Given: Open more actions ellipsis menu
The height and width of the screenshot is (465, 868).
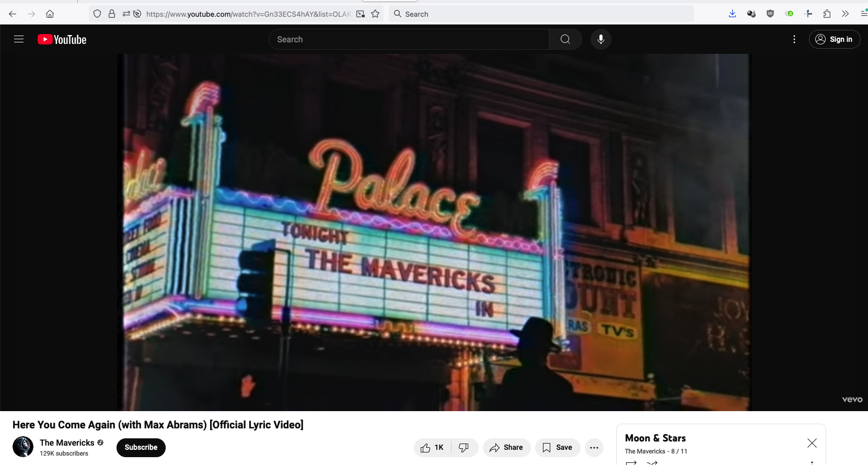Looking at the screenshot, I should [x=594, y=448].
